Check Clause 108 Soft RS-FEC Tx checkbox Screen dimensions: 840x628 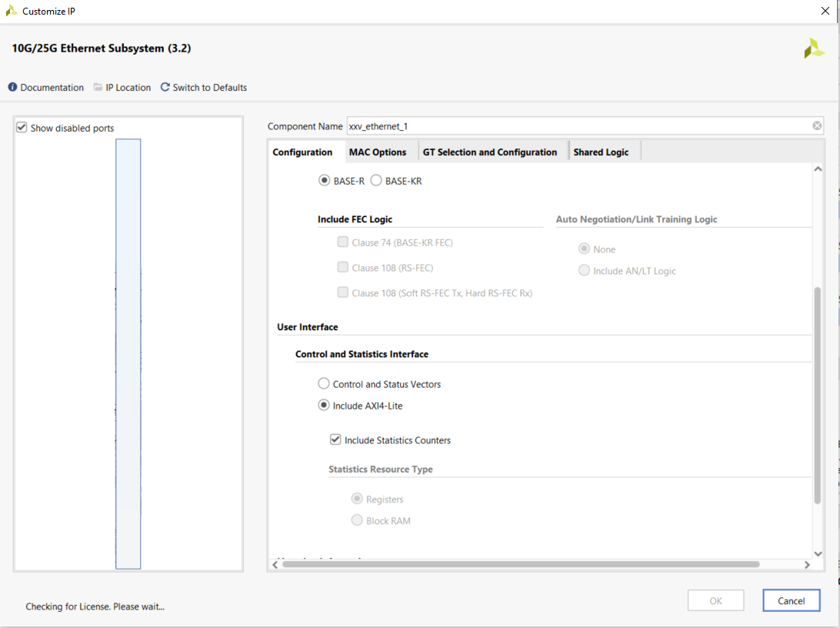click(343, 292)
